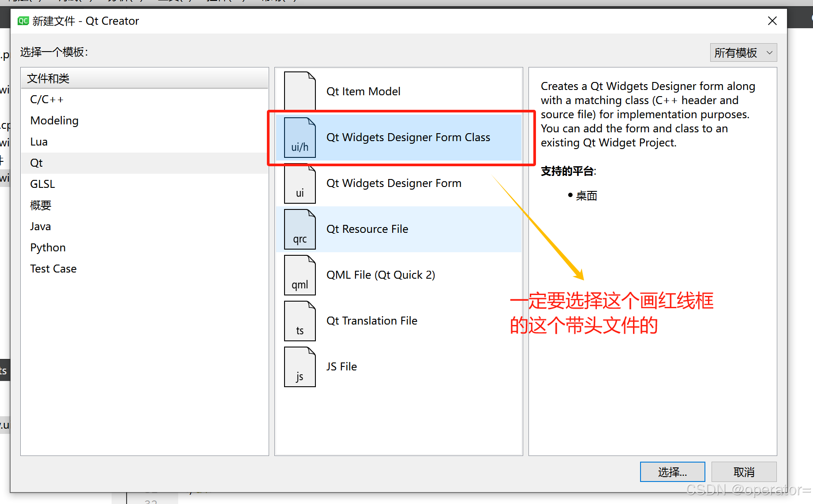This screenshot has height=504, width=813.
Task: Choose Qt Item Model template
Action: 399,91
